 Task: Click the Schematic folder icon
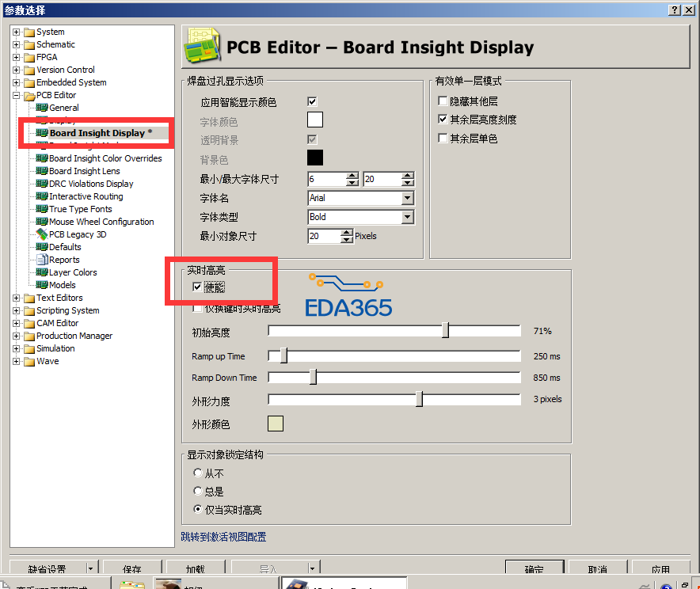coord(29,44)
